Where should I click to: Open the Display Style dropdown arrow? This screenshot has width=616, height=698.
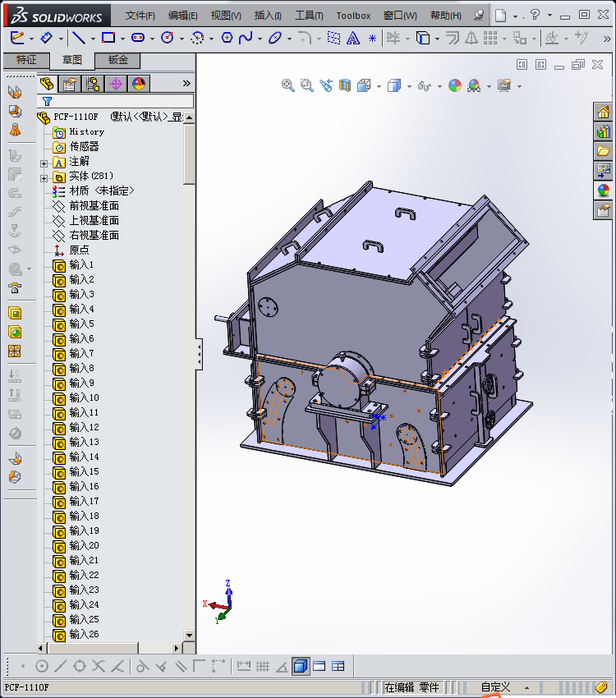[x=409, y=86]
